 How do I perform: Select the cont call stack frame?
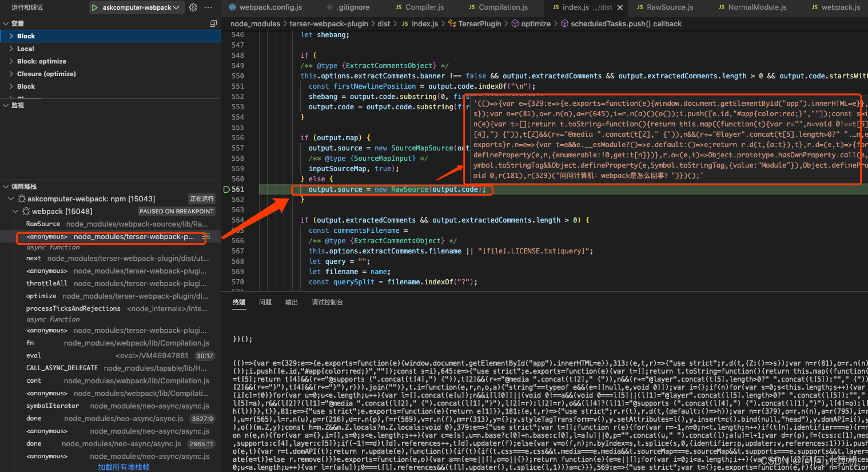110,381
